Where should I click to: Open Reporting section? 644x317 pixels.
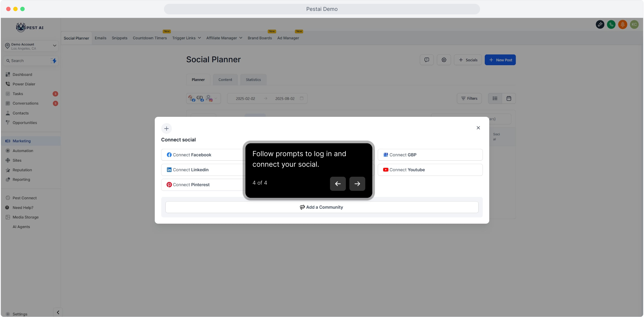pos(21,180)
